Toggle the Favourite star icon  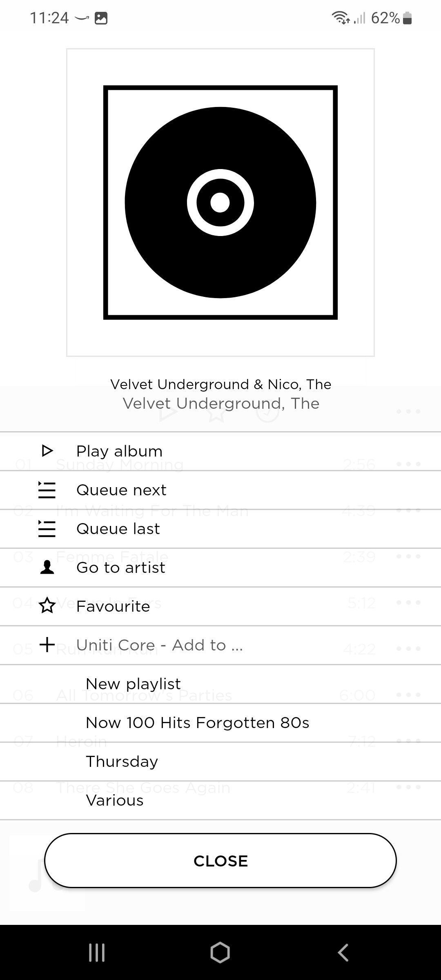click(47, 606)
